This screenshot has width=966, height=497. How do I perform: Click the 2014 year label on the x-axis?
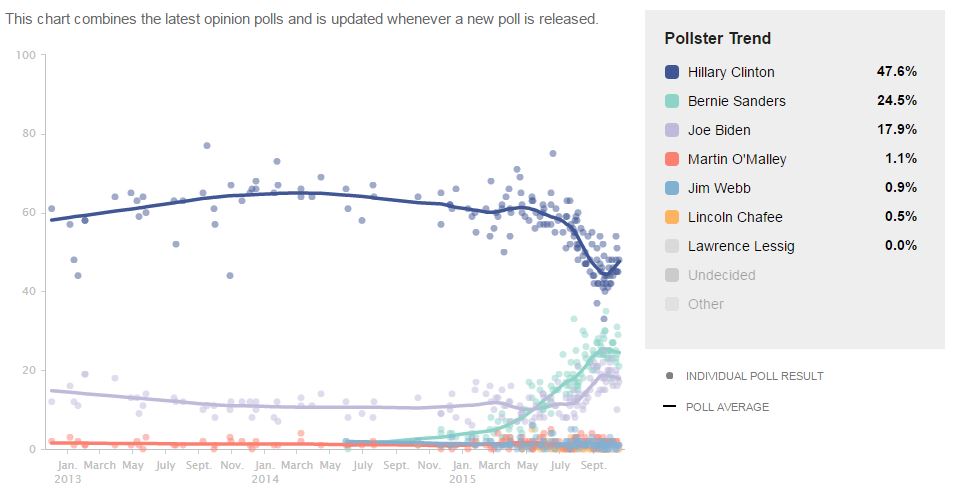click(264, 480)
